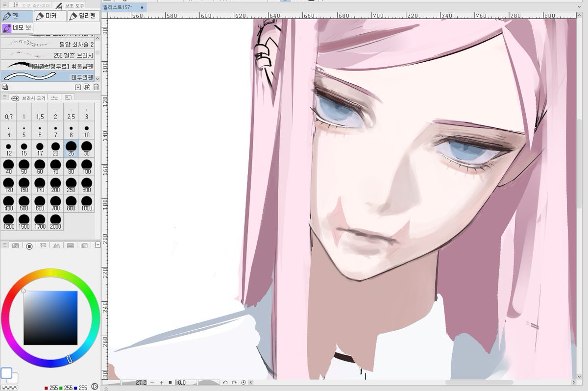This screenshot has width=588, height=391.
Task: Pick brush size 10
Action: [x=87, y=130]
